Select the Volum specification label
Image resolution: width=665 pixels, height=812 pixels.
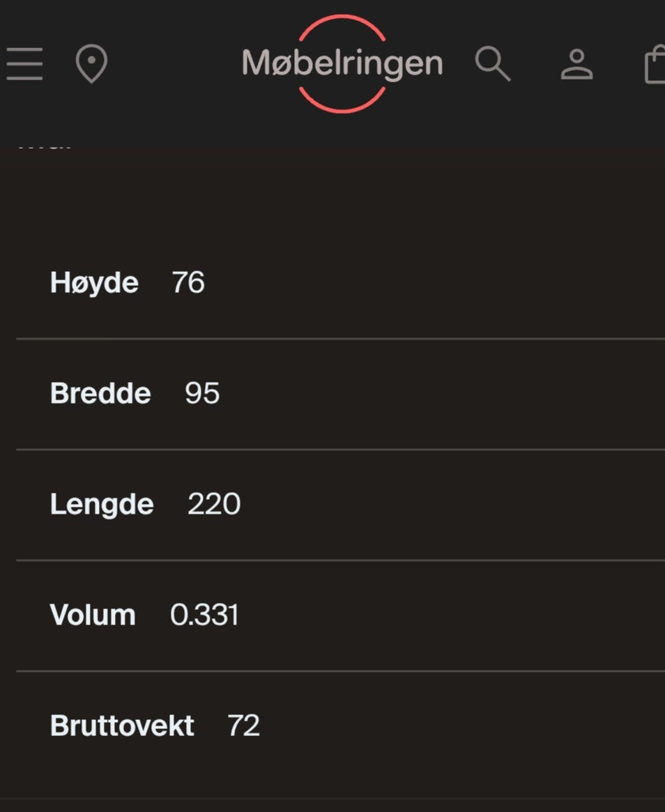[x=93, y=615]
